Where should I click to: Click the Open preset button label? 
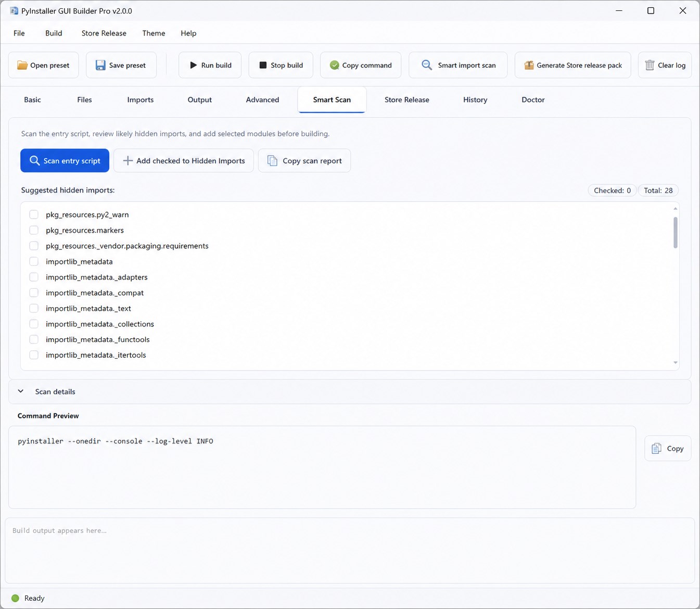pos(50,65)
